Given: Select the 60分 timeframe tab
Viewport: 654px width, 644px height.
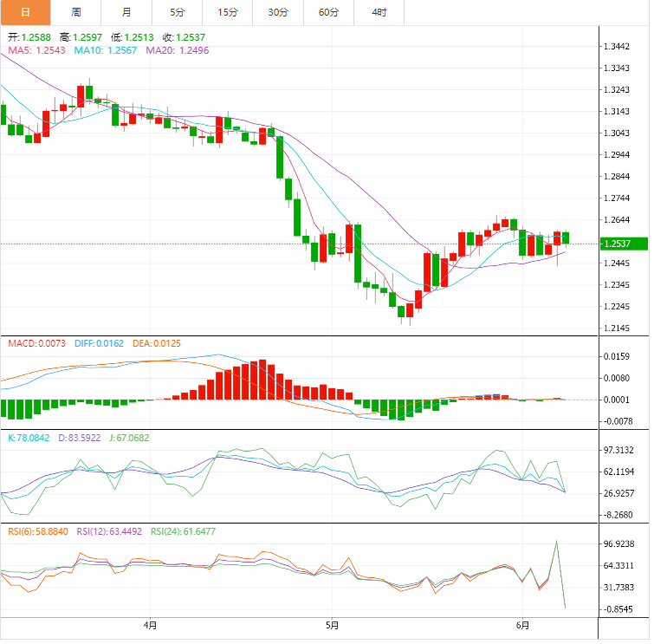Looking at the screenshot, I should [x=328, y=12].
